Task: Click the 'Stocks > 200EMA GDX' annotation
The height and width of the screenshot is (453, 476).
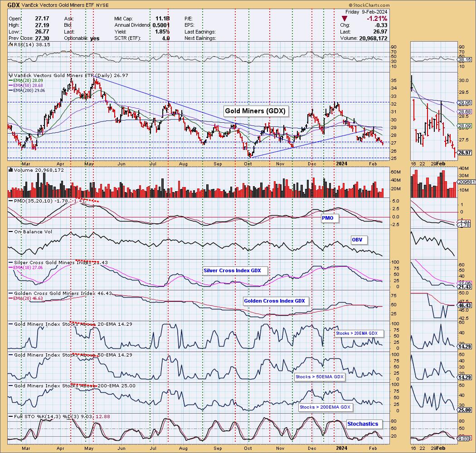Action: [325, 407]
